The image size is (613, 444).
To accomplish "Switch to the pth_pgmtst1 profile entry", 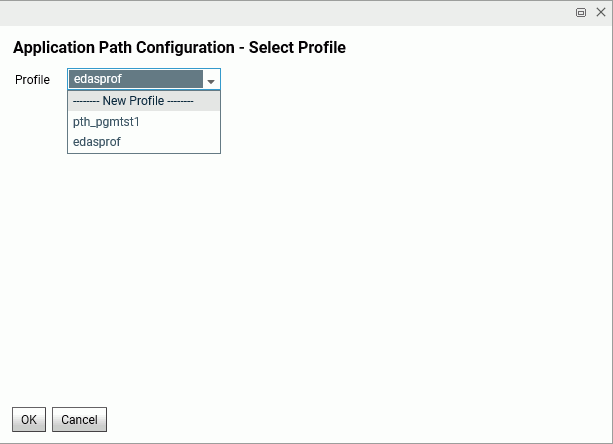I will click(x=107, y=122).
